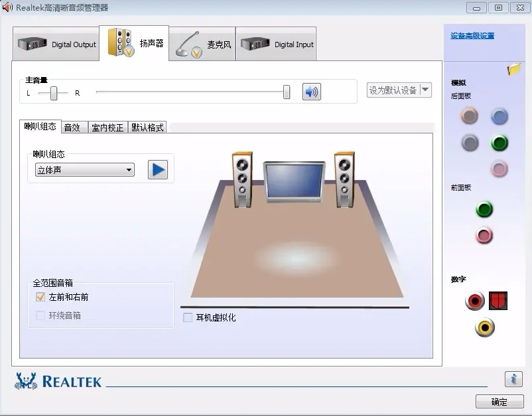Toggle the disabled 环绕音箱 checkbox
Screen dimensions: 532x417
coord(40,315)
